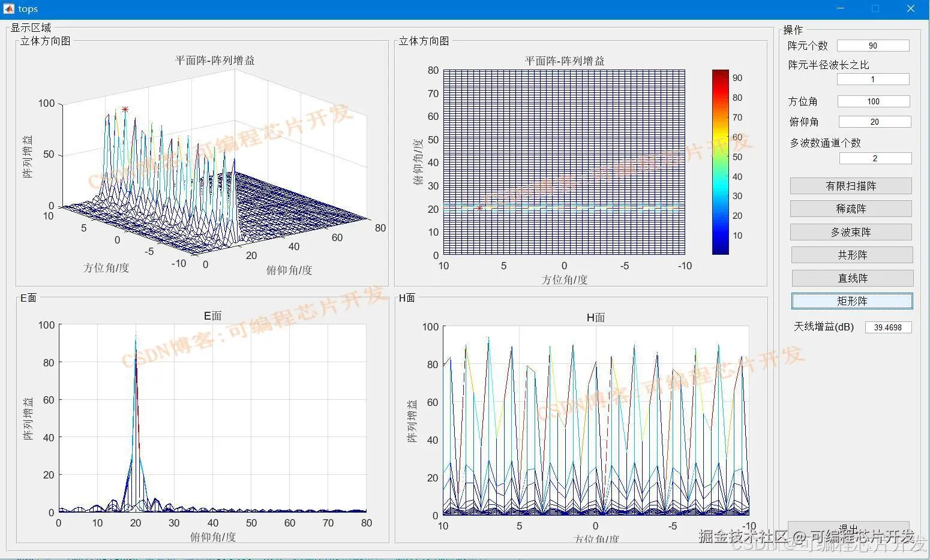
Task: Run the 多波束阵 simulation button
Action: coord(851,232)
